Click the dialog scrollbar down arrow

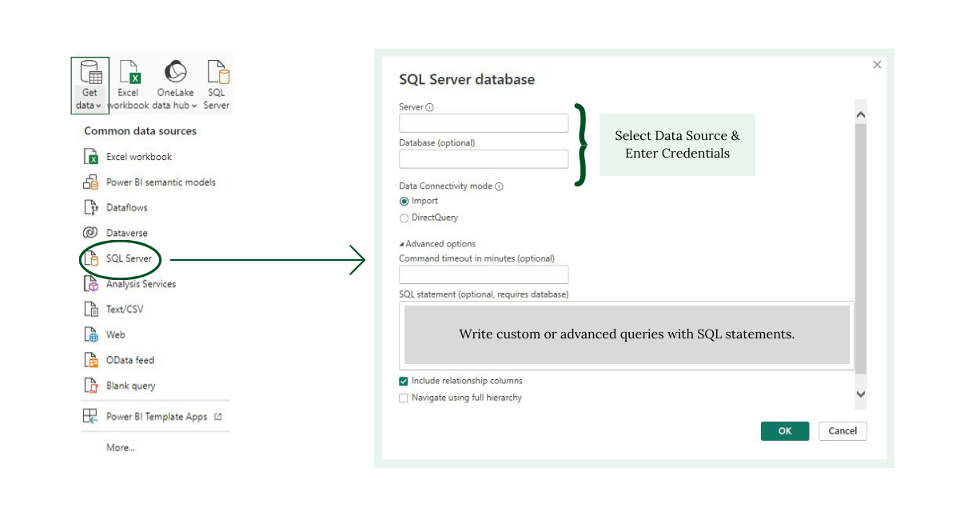(861, 394)
